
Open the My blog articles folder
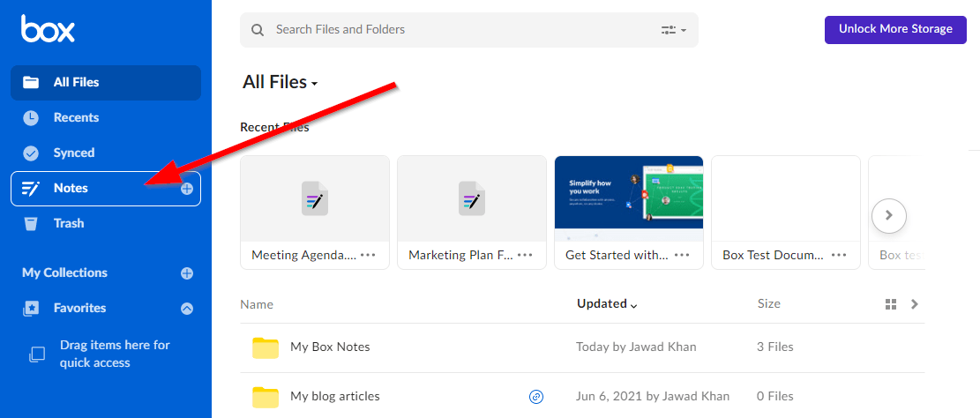pos(335,396)
